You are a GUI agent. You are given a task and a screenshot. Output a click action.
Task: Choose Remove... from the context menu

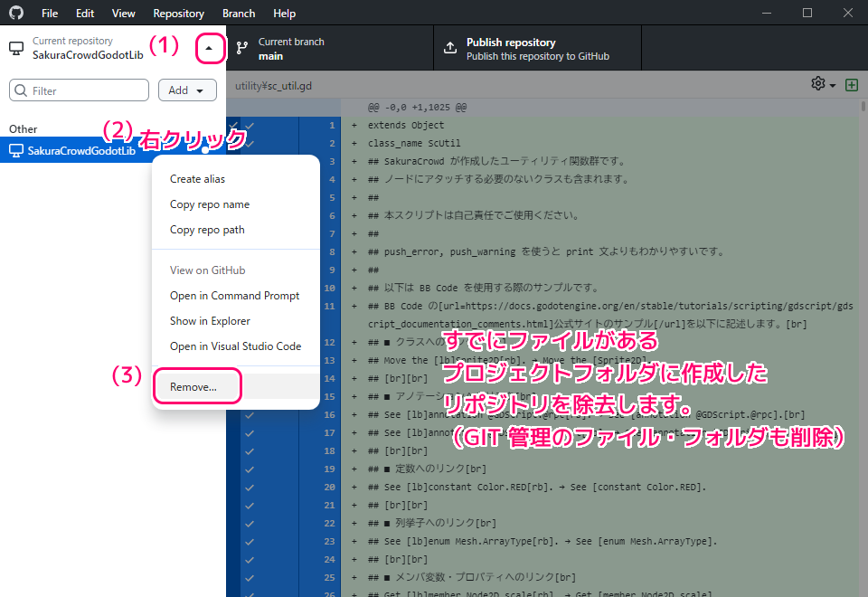coord(236,386)
